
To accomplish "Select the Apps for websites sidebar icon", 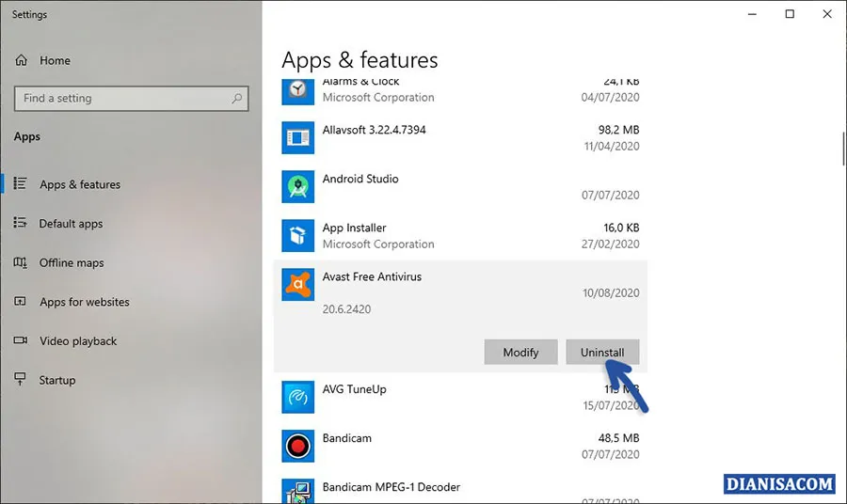I will [x=20, y=301].
